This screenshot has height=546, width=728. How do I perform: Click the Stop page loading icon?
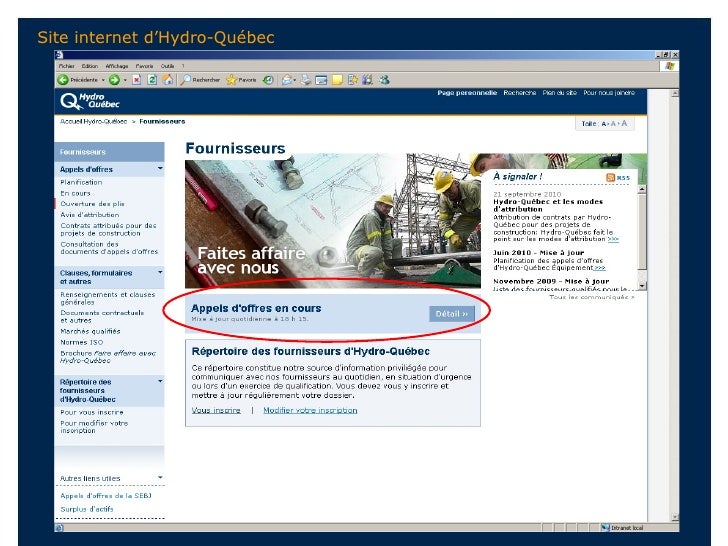pos(136,80)
